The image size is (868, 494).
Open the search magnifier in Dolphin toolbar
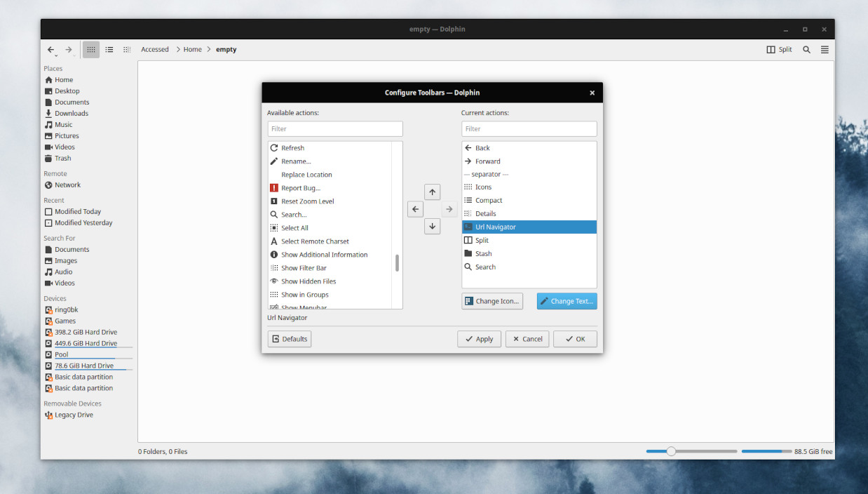(806, 50)
